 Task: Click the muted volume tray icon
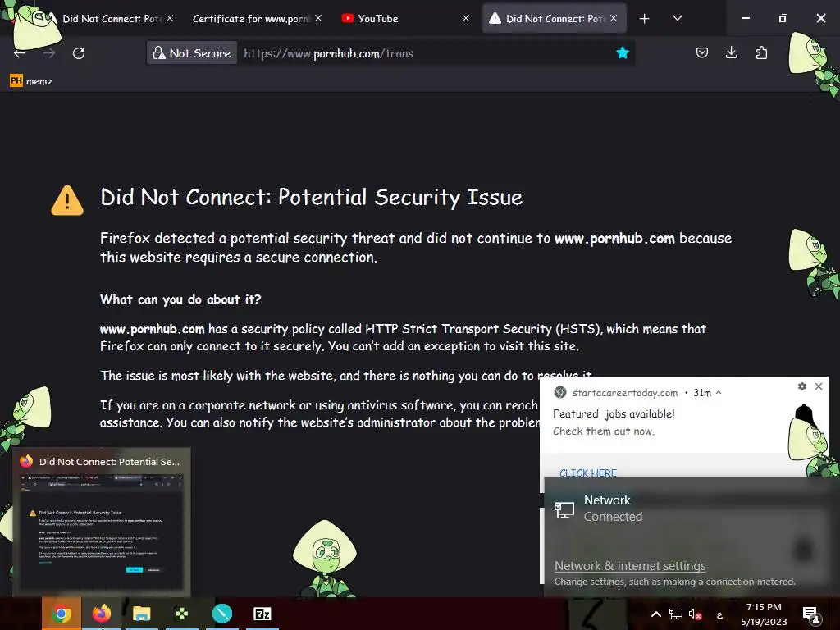tap(696, 614)
